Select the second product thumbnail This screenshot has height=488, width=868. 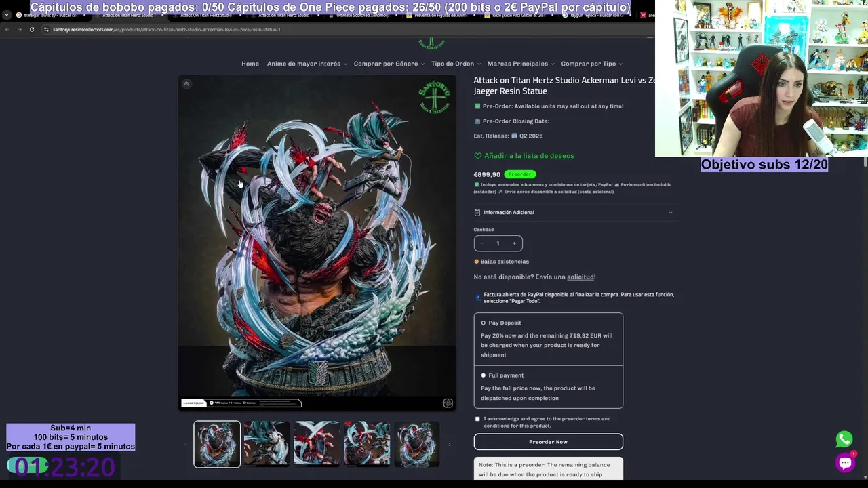(267, 445)
